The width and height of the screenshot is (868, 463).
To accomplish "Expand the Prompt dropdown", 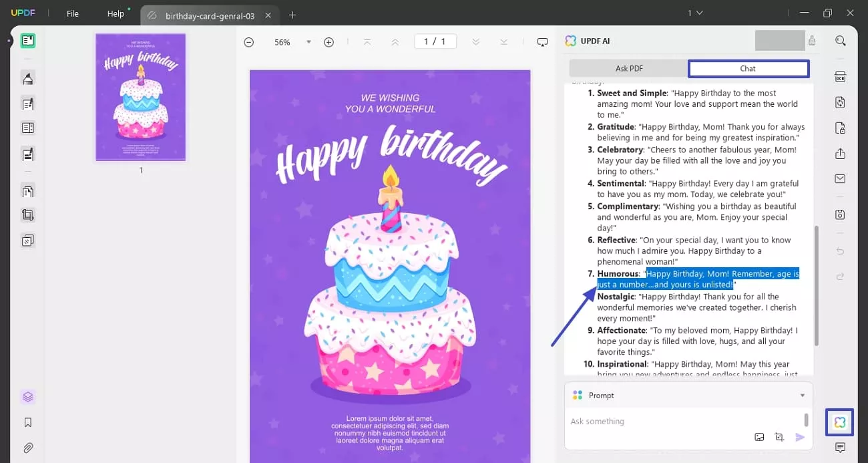I will pyautogui.click(x=803, y=396).
